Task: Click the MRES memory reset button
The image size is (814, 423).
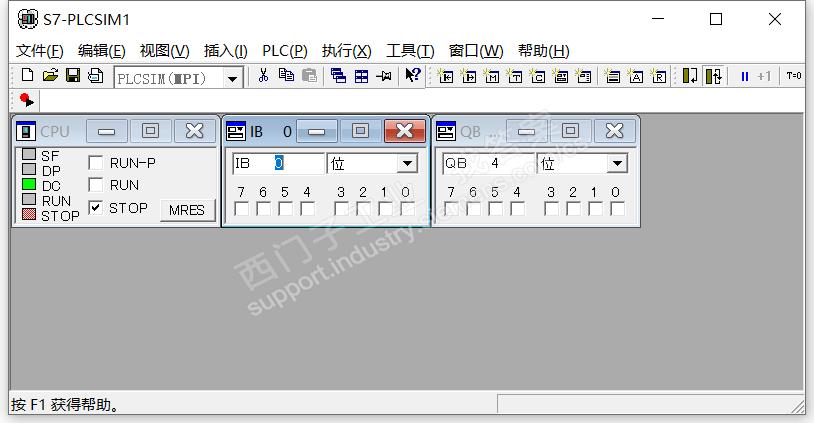Action: 187,210
